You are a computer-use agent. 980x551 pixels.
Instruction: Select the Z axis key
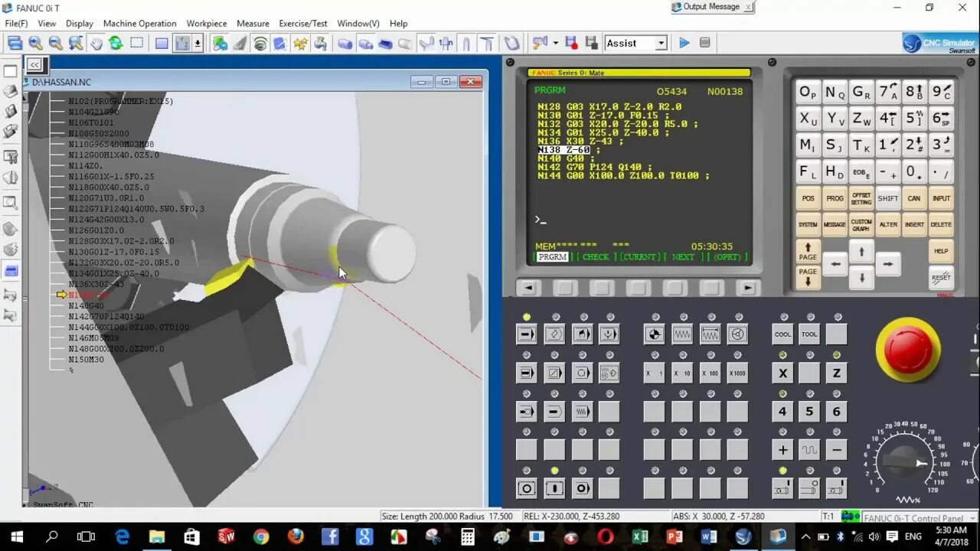(837, 373)
